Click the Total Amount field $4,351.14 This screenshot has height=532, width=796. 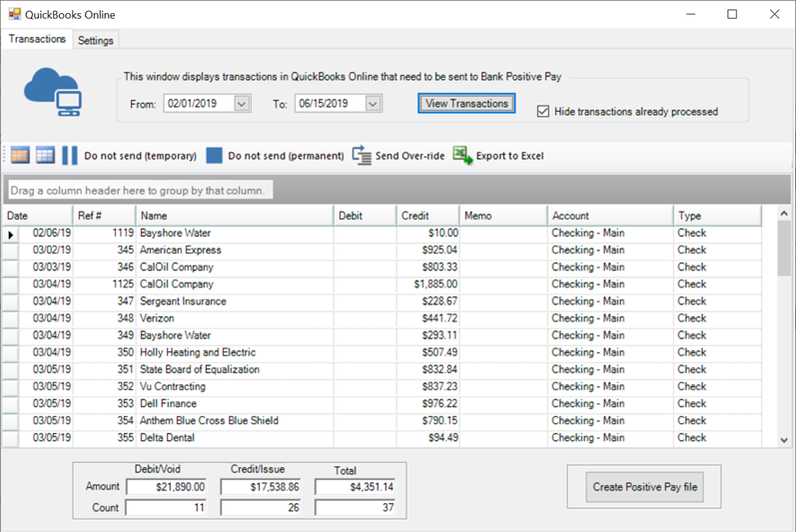(x=355, y=487)
